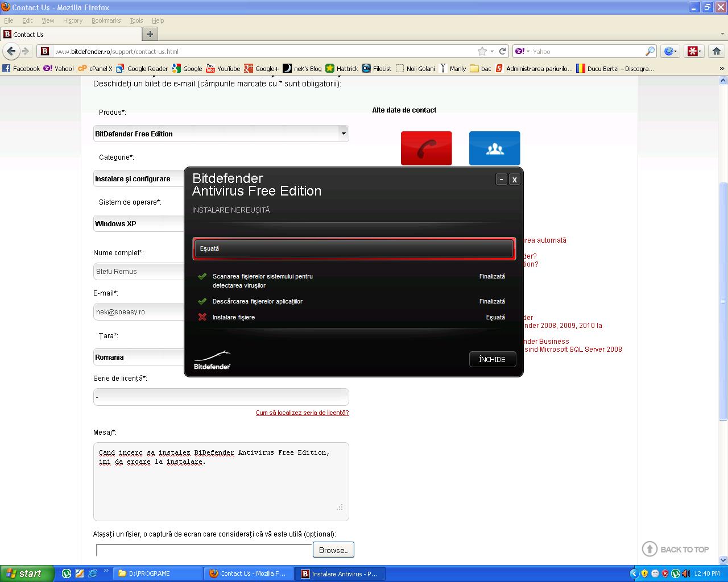The image size is (728, 582).
Task: Minimize the Bitdefender installer dialog
Action: 501,179
